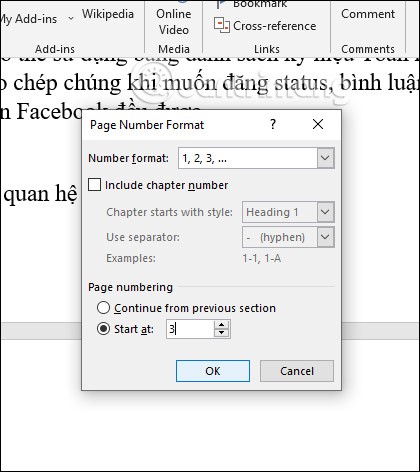The height and width of the screenshot is (472, 420).
Task: Enable Include chapter number checkbox
Action: pyautogui.click(x=94, y=185)
